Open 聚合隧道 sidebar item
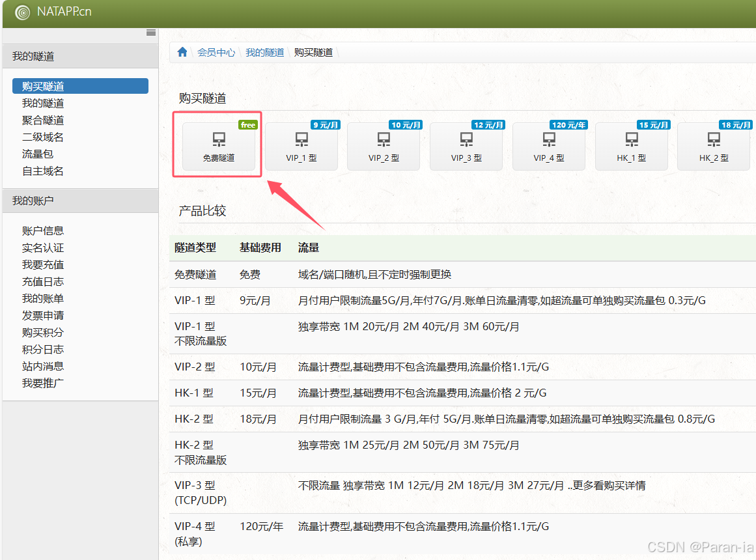756x560 pixels. [x=43, y=120]
